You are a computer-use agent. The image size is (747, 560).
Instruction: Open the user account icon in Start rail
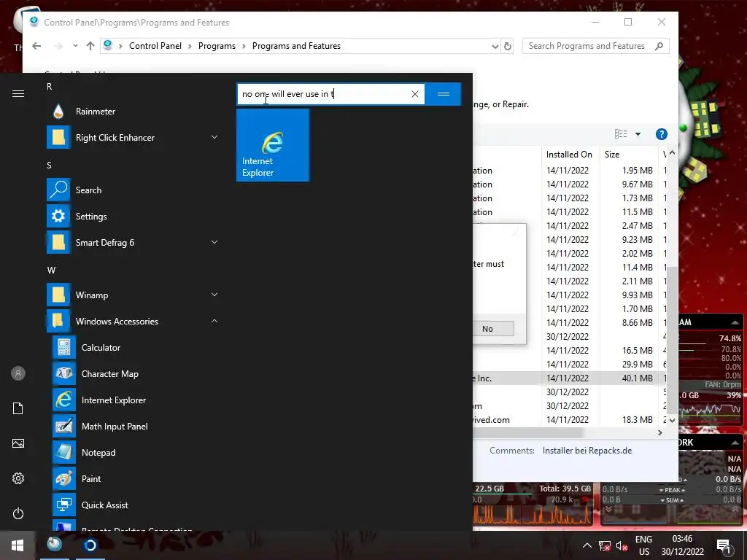coord(18,373)
